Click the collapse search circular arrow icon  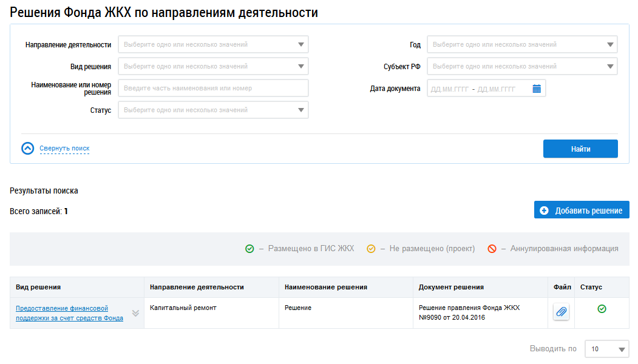click(x=27, y=149)
